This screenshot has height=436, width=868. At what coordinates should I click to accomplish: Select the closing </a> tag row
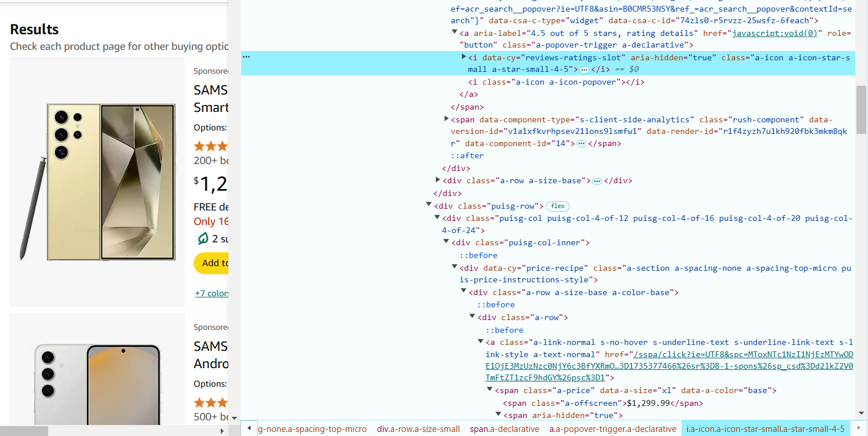[x=469, y=95]
